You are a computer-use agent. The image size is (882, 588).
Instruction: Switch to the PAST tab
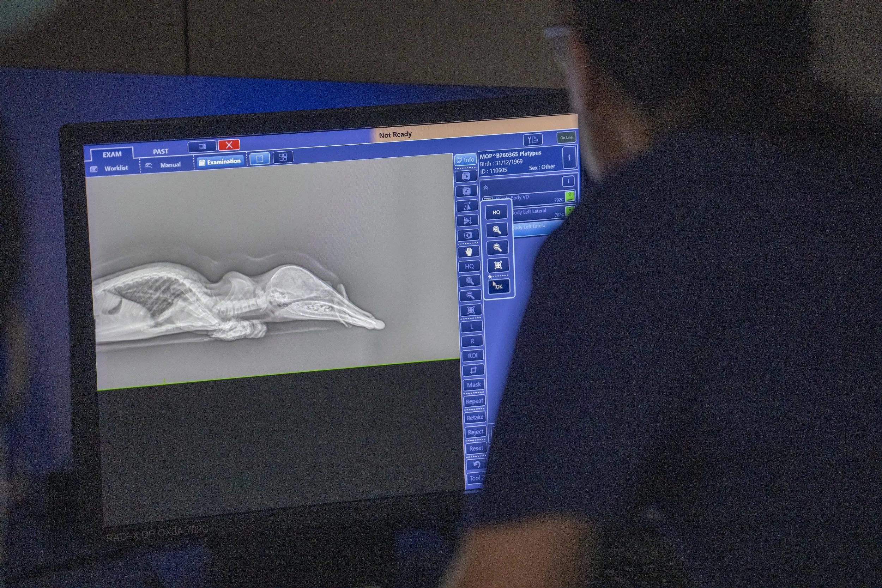point(161,152)
